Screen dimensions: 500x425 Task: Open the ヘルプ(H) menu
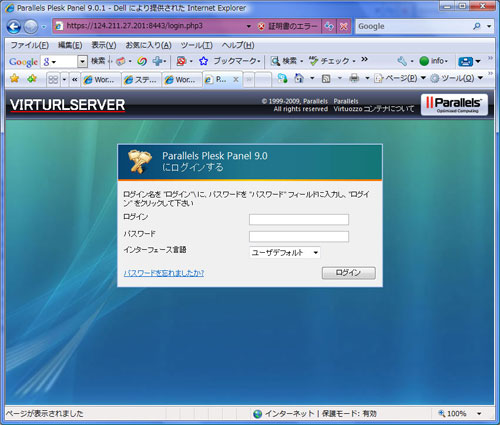[x=238, y=45]
